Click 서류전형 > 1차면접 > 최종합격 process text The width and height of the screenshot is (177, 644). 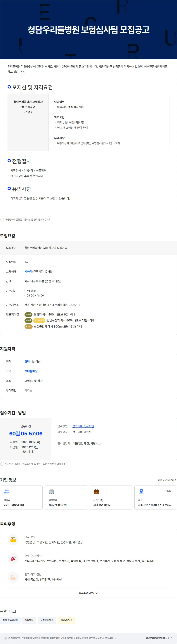pyautogui.click(x=28, y=171)
